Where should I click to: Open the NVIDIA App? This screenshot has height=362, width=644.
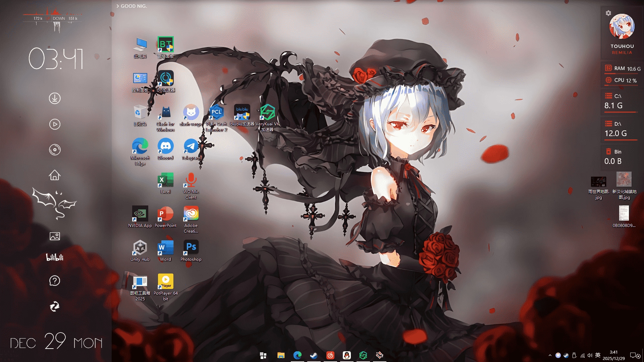[x=140, y=215]
